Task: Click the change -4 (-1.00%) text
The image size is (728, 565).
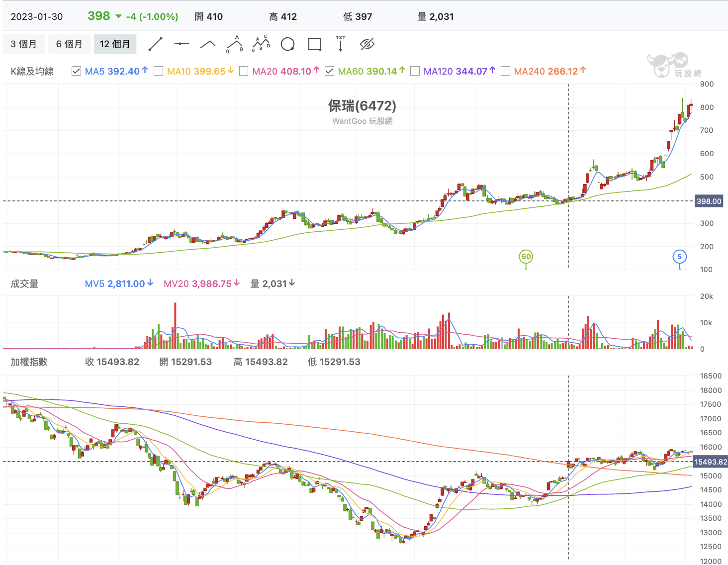Action: pos(152,16)
